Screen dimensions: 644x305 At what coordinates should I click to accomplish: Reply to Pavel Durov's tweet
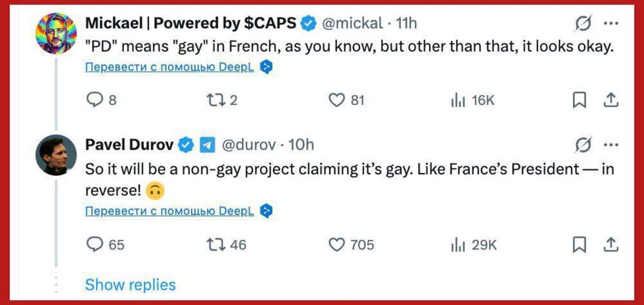point(95,244)
